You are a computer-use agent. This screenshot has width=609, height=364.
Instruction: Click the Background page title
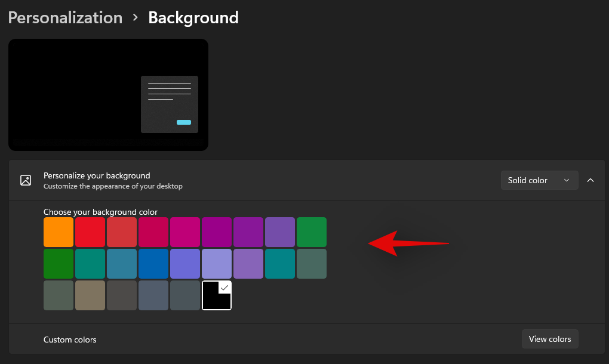click(193, 17)
